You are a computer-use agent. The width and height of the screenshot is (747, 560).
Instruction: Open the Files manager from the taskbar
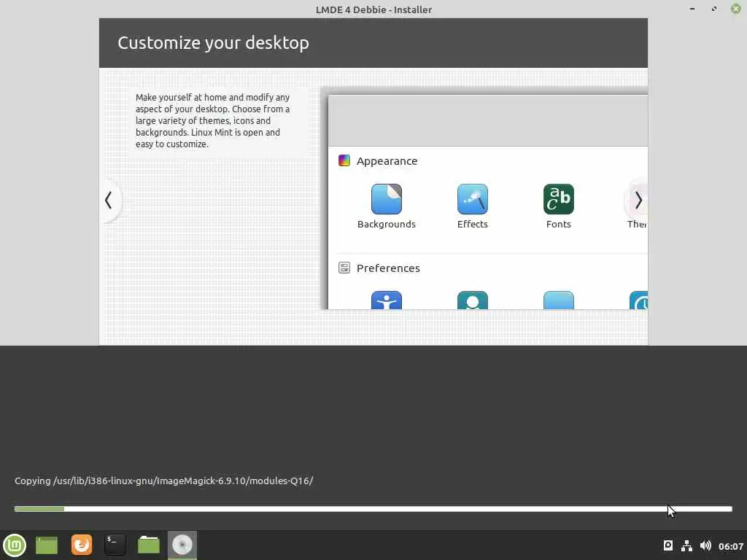click(149, 545)
